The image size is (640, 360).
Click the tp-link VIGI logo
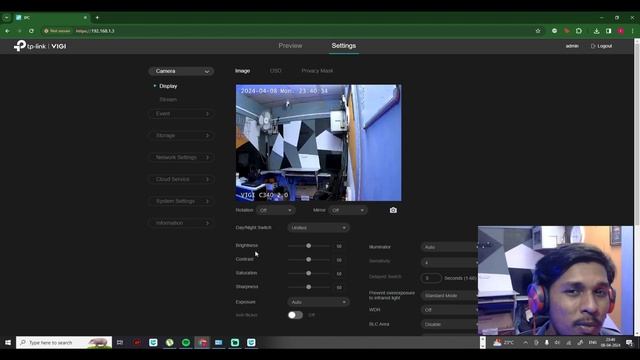pos(40,46)
